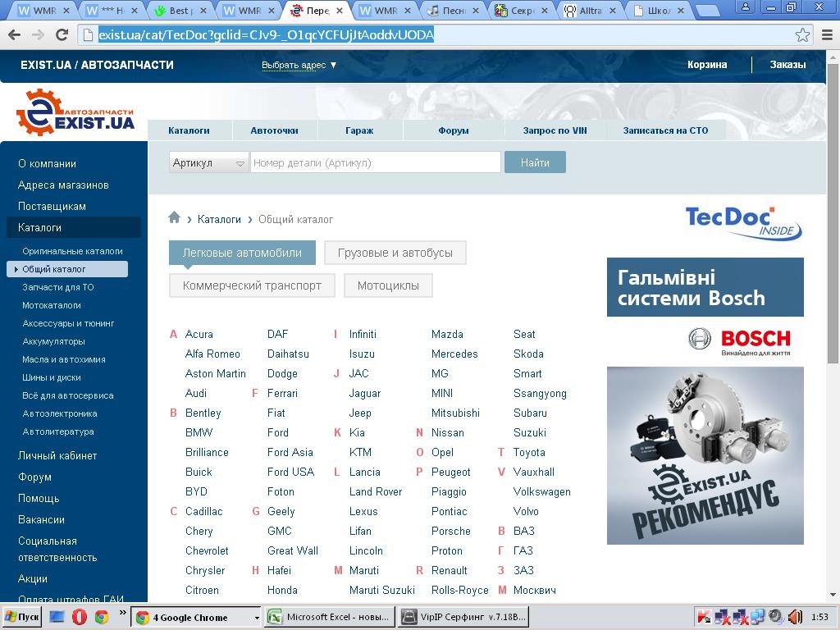Open the Land Rover brand link

(x=376, y=492)
